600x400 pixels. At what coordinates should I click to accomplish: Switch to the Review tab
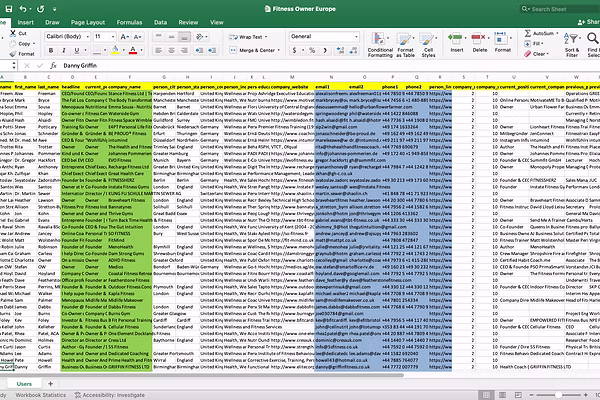tap(188, 23)
